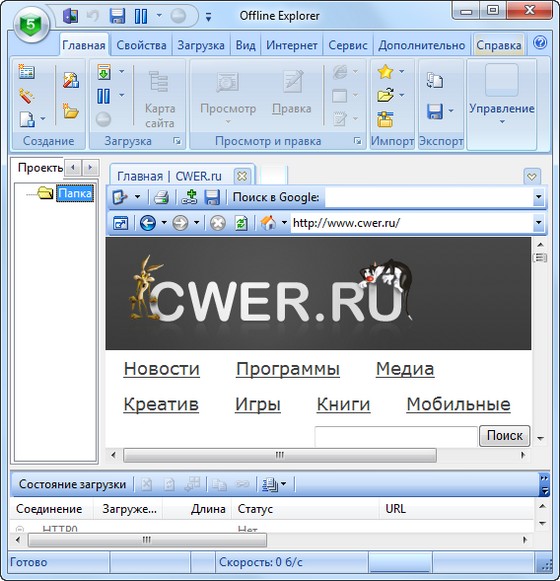The width and height of the screenshot is (560, 581).
Task: Click the Поиск button on the page
Action: [x=504, y=435]
